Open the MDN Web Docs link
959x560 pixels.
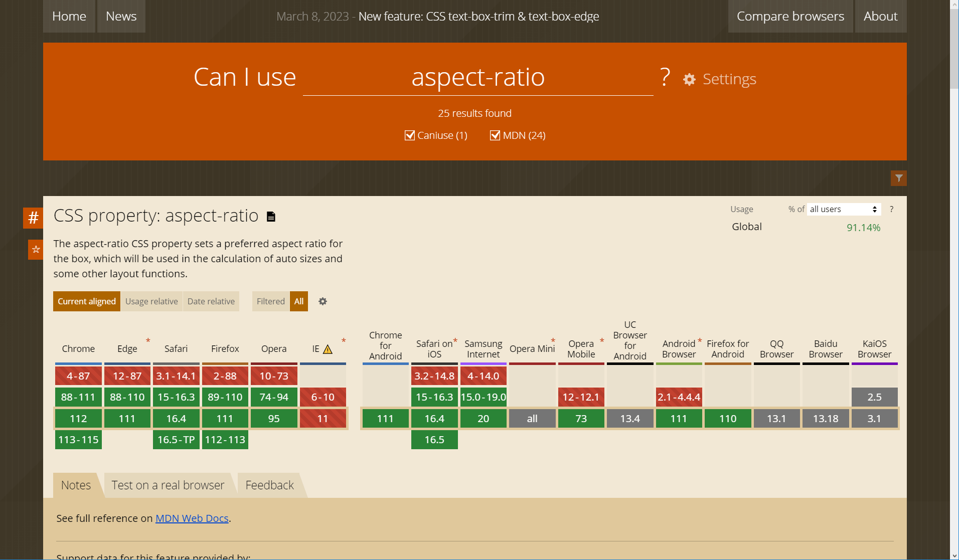coord(192,518)
